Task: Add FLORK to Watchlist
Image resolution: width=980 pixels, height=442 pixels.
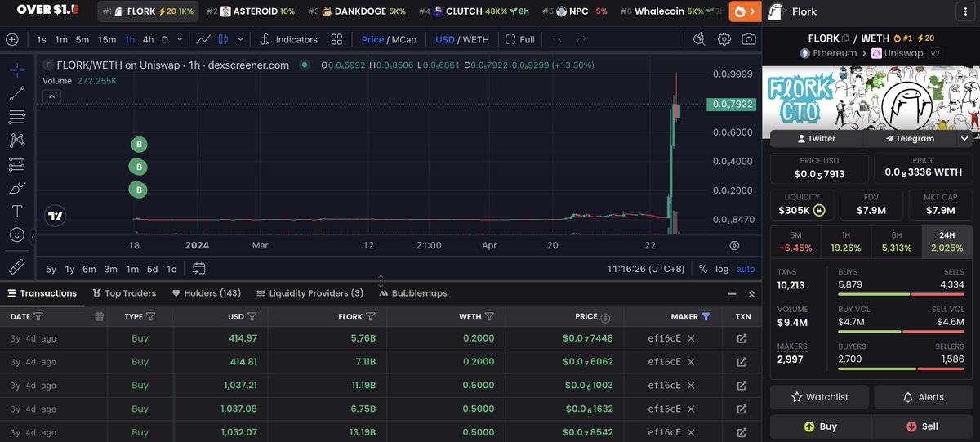Action: pos(820,397)
